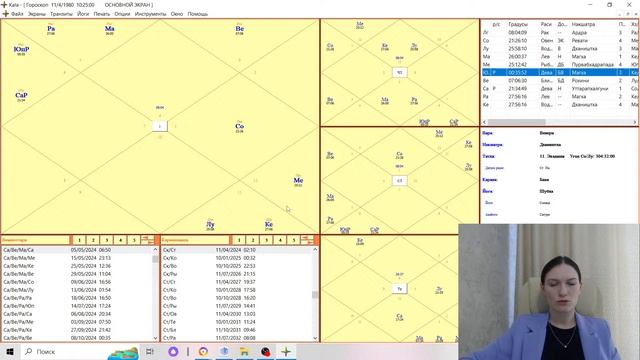
Task: Click right arrow of planets table scrollbar
Action: pyautogui.click(x=635, y=122)
